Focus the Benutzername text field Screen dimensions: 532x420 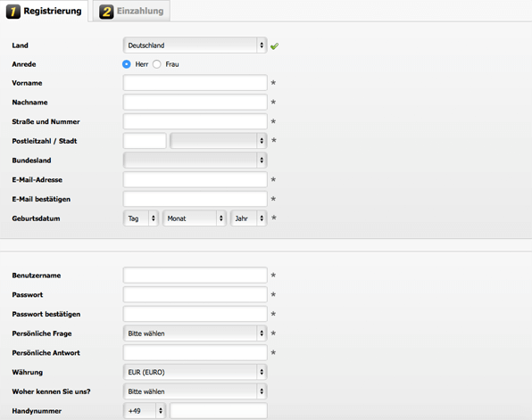click(x=195, y=276)
